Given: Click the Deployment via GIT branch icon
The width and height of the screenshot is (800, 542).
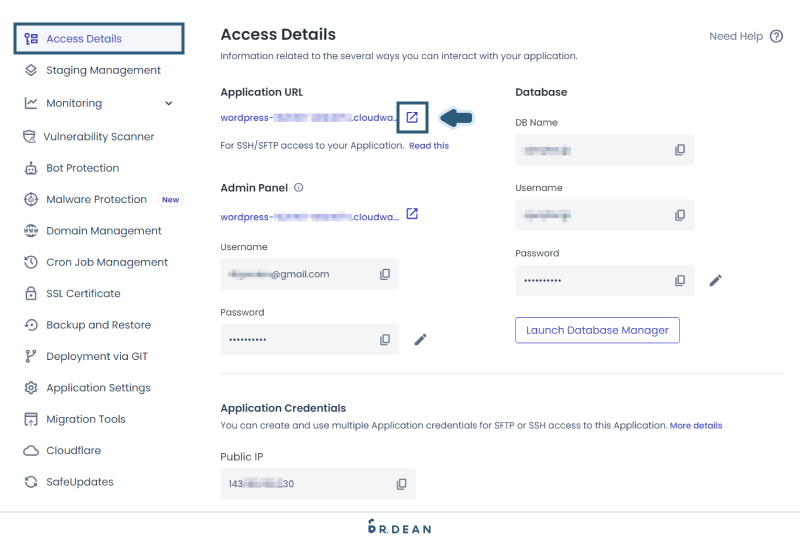Looking at the screenshot, I should pos(31,356).
